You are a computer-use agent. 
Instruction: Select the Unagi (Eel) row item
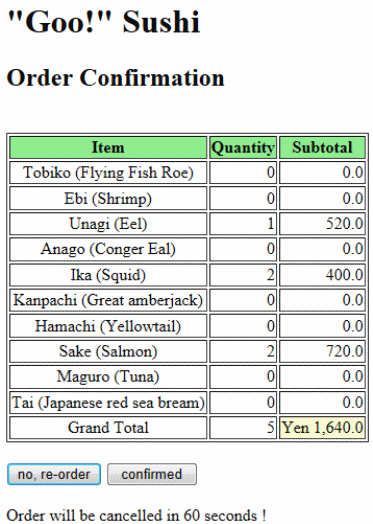tap(108, 224)
